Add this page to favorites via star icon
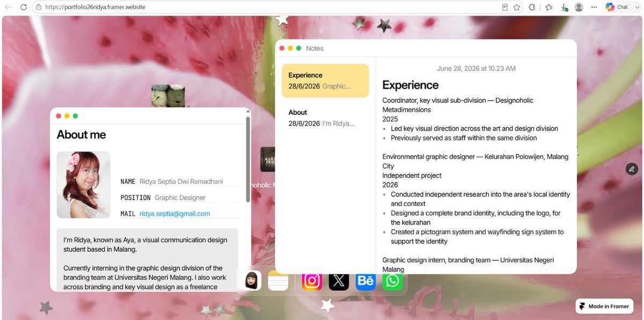Image resolution: width=644 pixels, height=320 pixels. (x=517, y=8)
